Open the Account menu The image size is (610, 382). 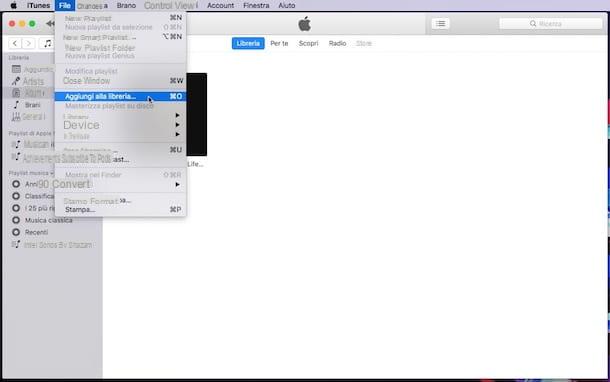pyautogui.click(x=220, y=5)
